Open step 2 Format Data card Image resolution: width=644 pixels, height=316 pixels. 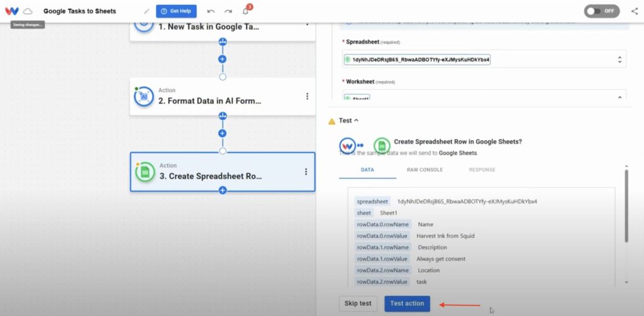point(223,97)
